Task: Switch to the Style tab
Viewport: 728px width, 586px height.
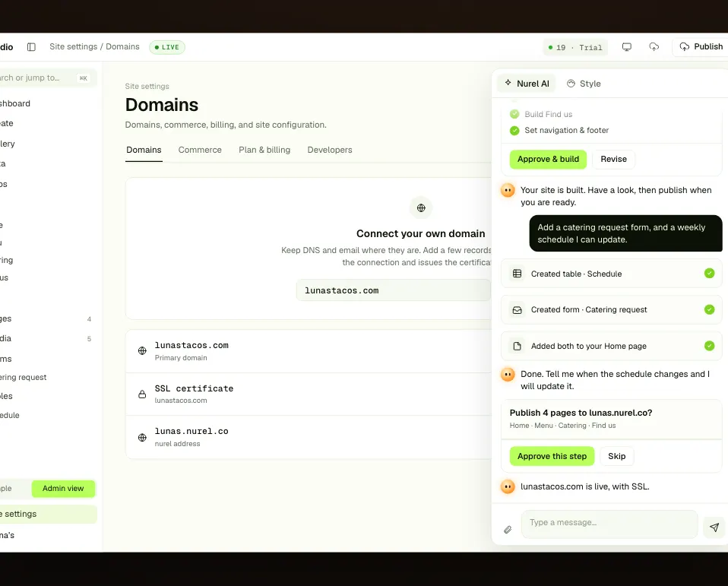Action: [584, 84]
